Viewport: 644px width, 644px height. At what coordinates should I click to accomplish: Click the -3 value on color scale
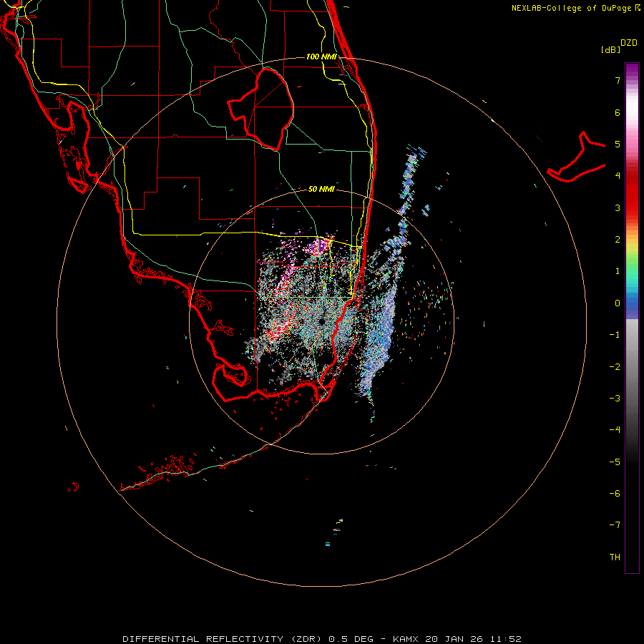click(615, 399)
